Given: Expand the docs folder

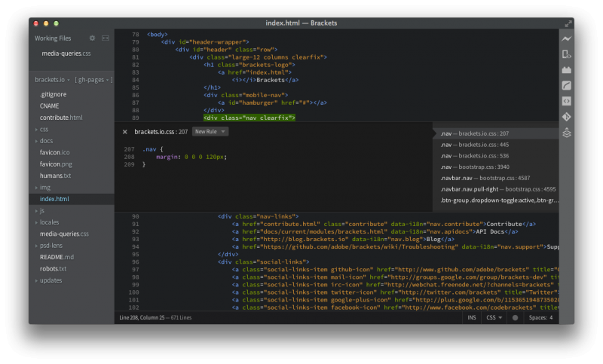Looking at the screenshot, I should (x=44, y=141).
